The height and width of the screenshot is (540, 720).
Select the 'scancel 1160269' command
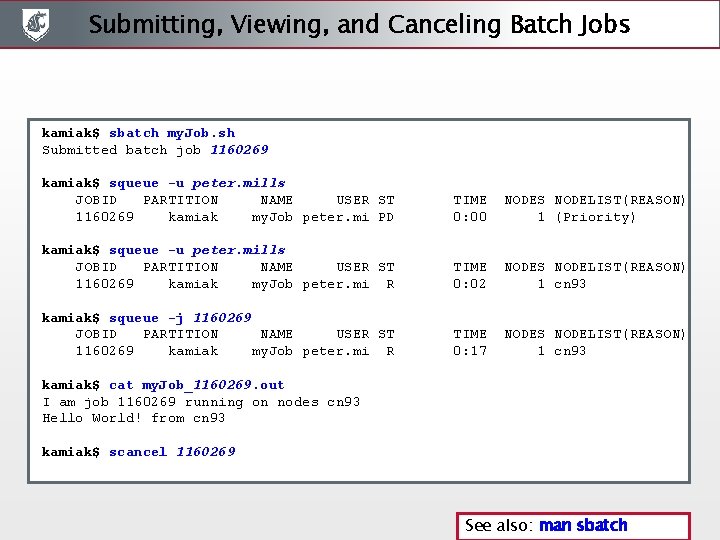tap(172, 452)
